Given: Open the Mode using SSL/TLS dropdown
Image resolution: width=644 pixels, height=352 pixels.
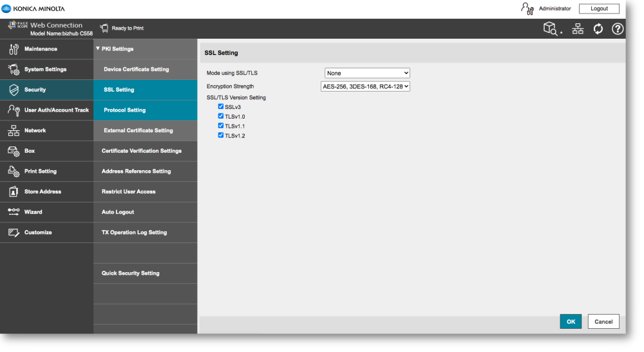Looking at the screenshot, I should pyautogui.click(x=367, y=73).
